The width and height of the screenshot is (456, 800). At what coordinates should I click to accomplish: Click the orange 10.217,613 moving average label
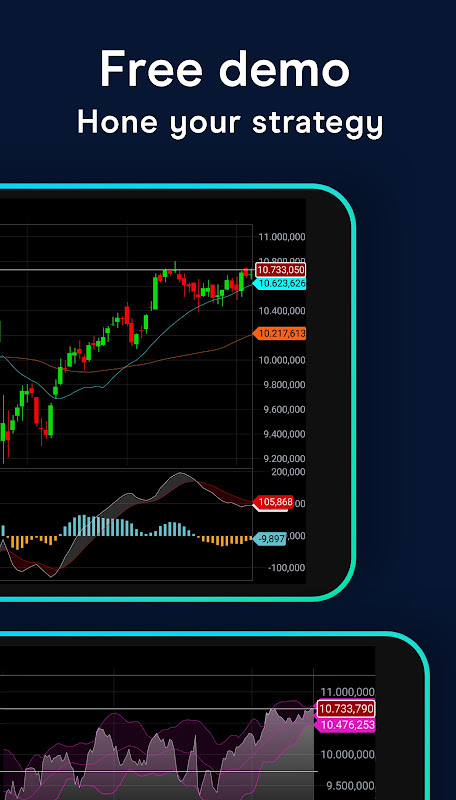[x=280, y=334]
